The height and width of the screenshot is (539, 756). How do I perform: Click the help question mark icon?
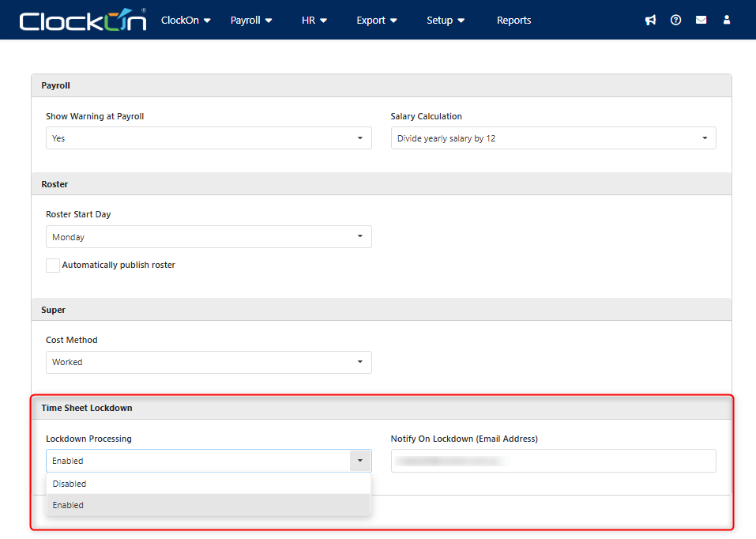(675, 21)
